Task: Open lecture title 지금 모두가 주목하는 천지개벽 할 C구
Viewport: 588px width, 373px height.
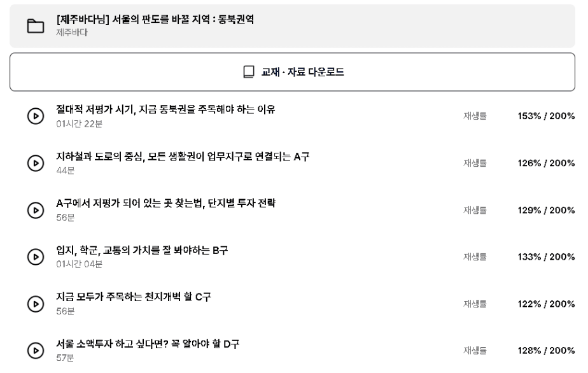Action: click(134, 297)
